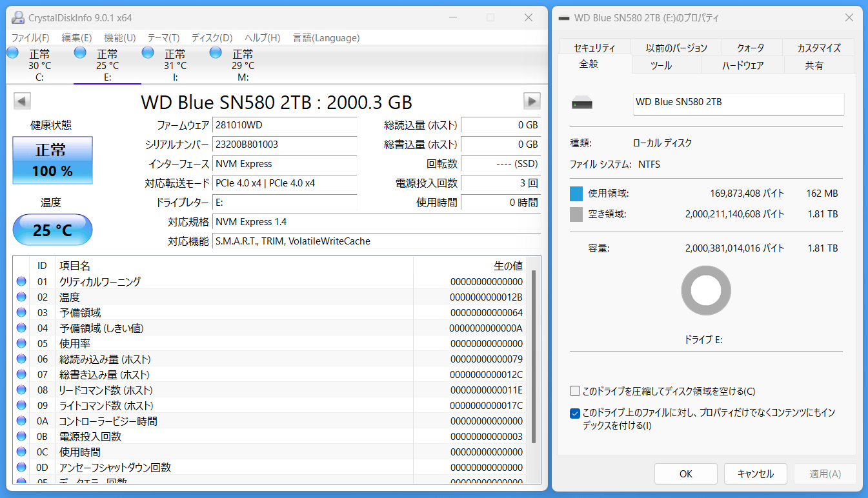Open the ヘルプ(H) menu
868x498 pixels.
tap(263, 38)
